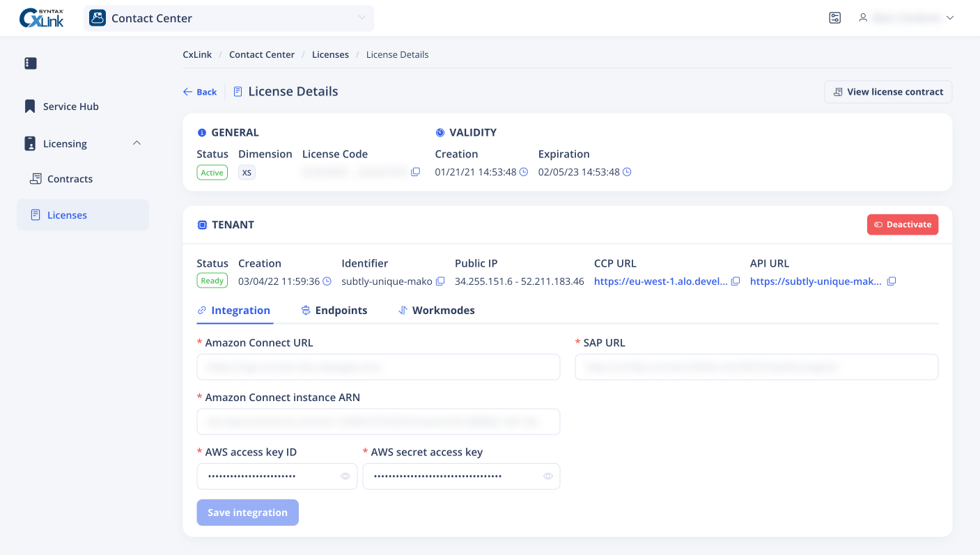Reveal the AWS secret access key

(547, 476)
